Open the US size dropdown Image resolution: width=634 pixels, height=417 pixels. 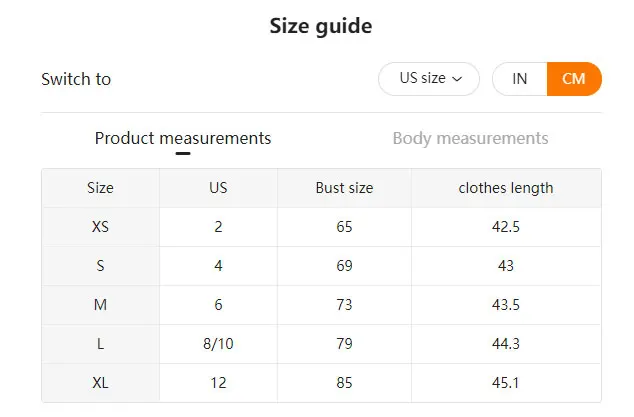[428, 79]
